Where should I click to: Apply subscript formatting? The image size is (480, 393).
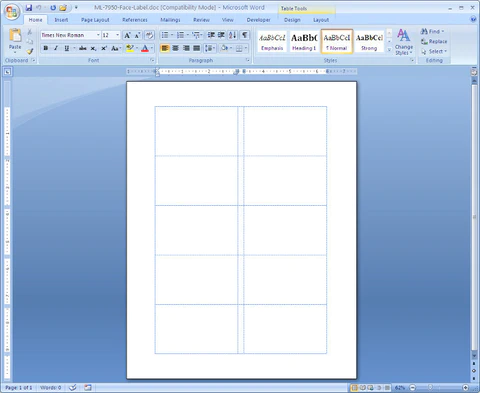(x=93, y=48)
